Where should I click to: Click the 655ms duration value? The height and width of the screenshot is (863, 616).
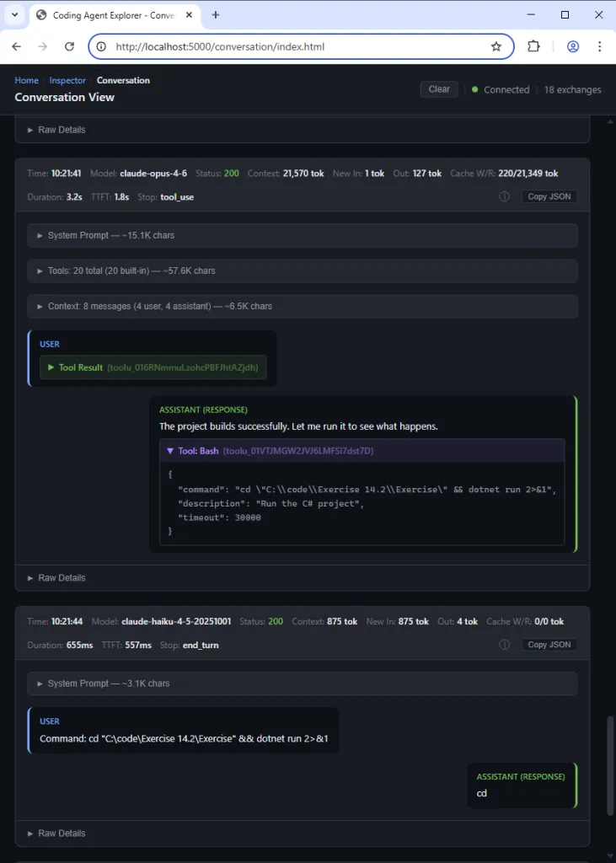[80, 645]
